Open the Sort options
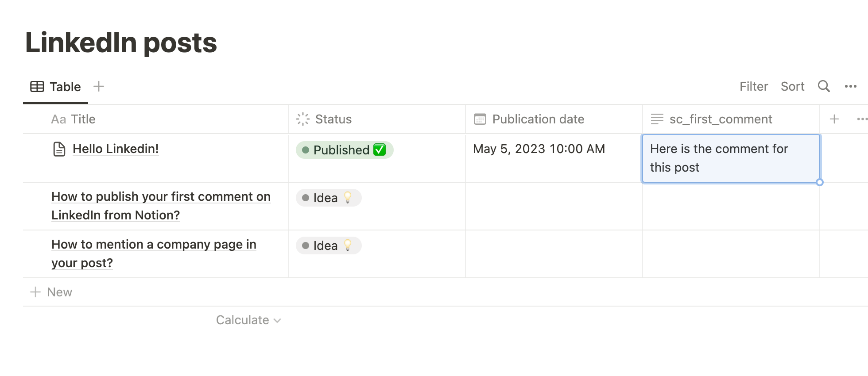The width and height of the screenshot is (868, 376). [x=792, y=87]
